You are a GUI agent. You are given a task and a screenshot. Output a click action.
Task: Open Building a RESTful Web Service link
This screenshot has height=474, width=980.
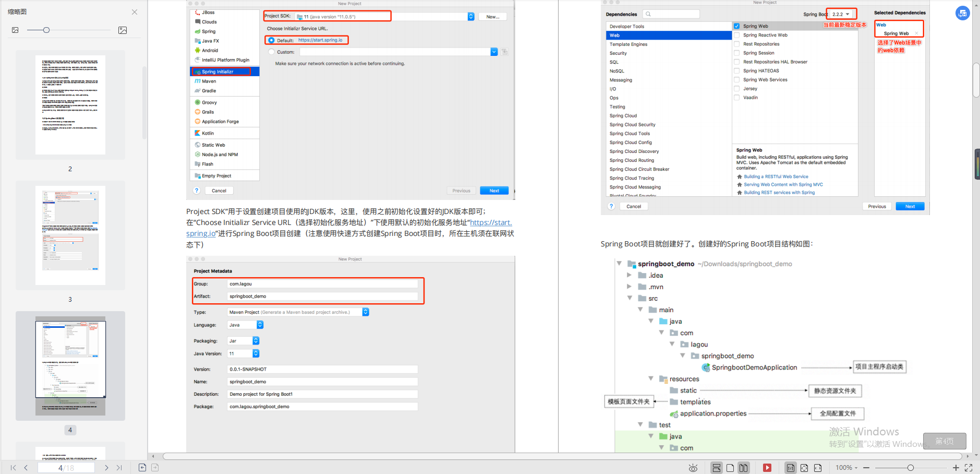click(x=776, y=176)
